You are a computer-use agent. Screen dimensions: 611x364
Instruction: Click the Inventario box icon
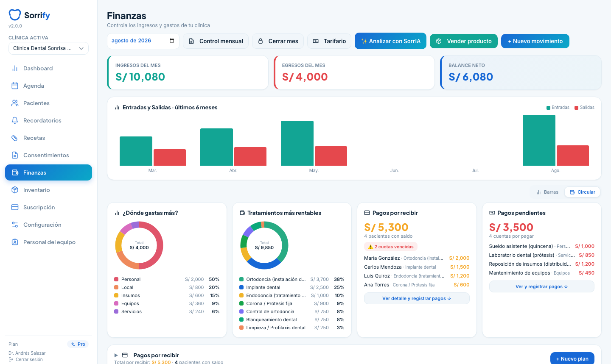[15, 190]
